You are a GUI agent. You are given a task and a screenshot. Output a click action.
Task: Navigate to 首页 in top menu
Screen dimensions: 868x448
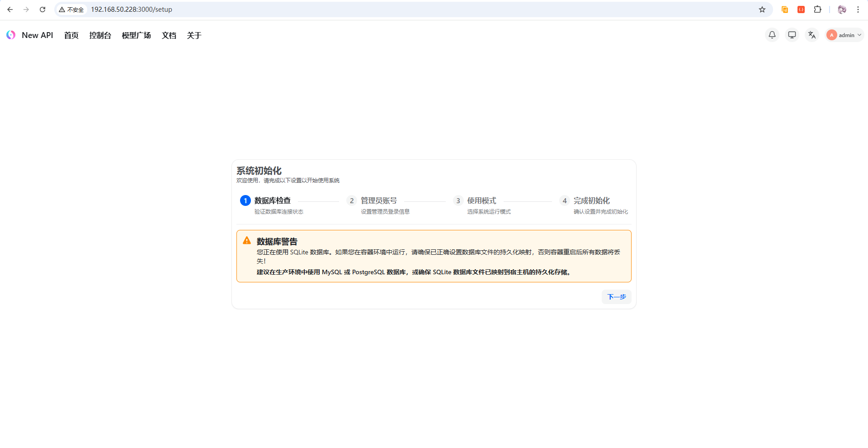(x=71, y=35)
